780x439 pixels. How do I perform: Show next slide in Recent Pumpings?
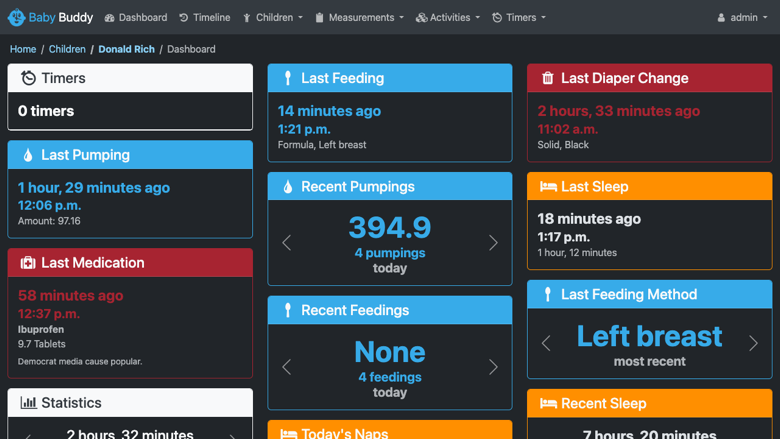pyautogui.click(x=493, y=243)
